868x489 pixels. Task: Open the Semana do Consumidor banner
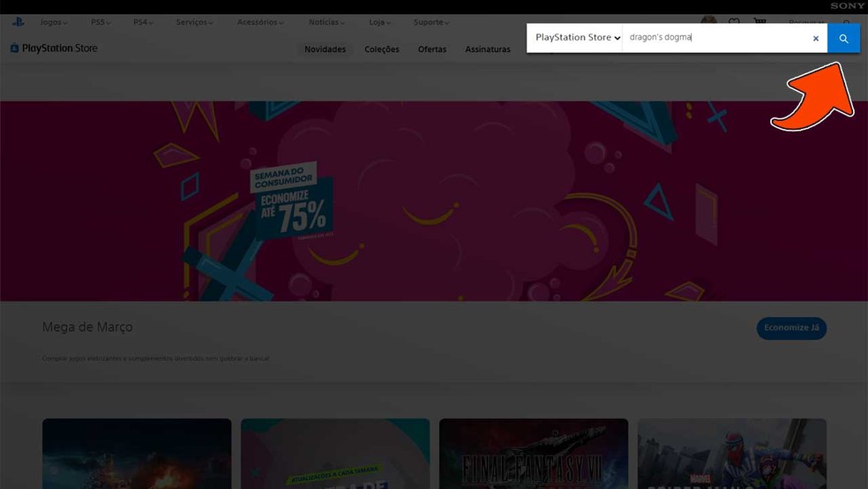pyautogui.click(x=434, y=201)
